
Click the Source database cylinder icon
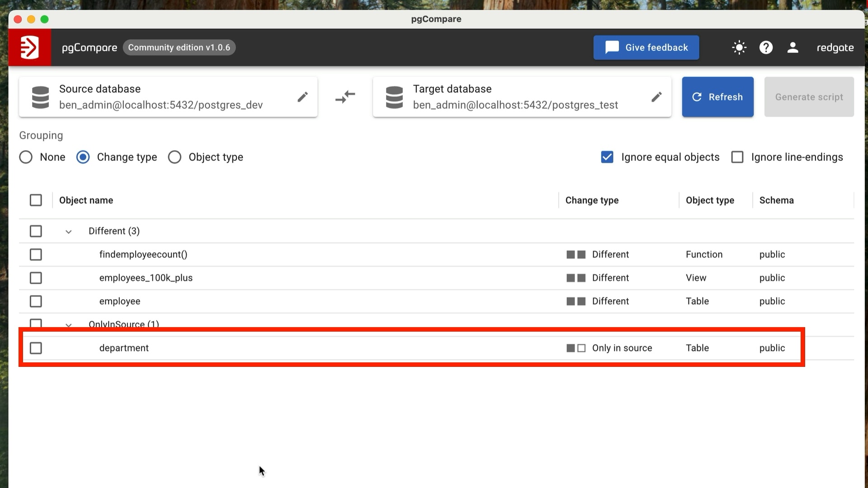coord(40,97)
